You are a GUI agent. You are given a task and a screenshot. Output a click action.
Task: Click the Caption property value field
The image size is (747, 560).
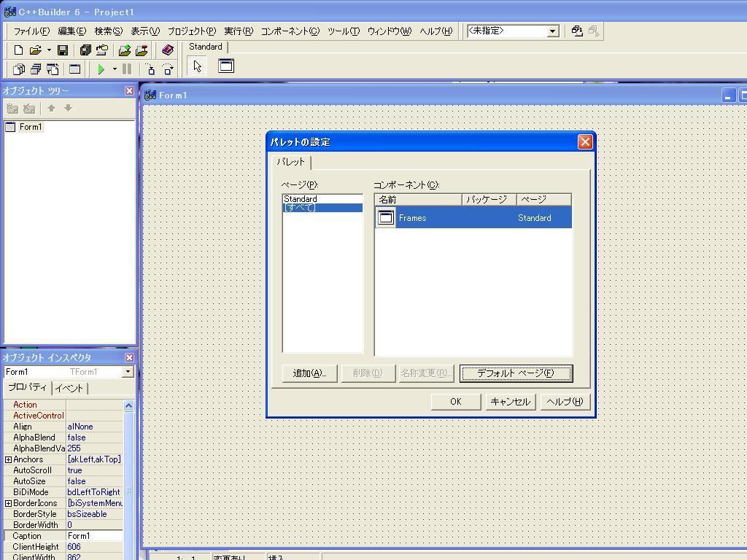coord(94,536)
